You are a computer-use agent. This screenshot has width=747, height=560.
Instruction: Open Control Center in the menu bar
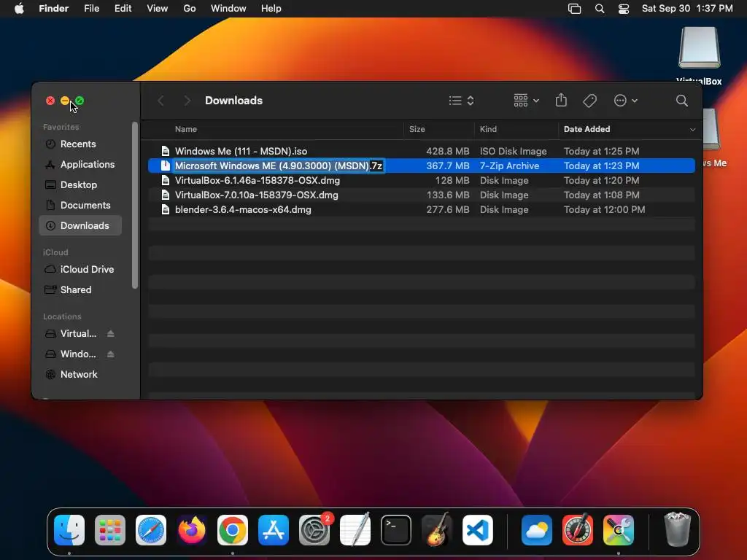pyautogui.click(x=624, y=9)
